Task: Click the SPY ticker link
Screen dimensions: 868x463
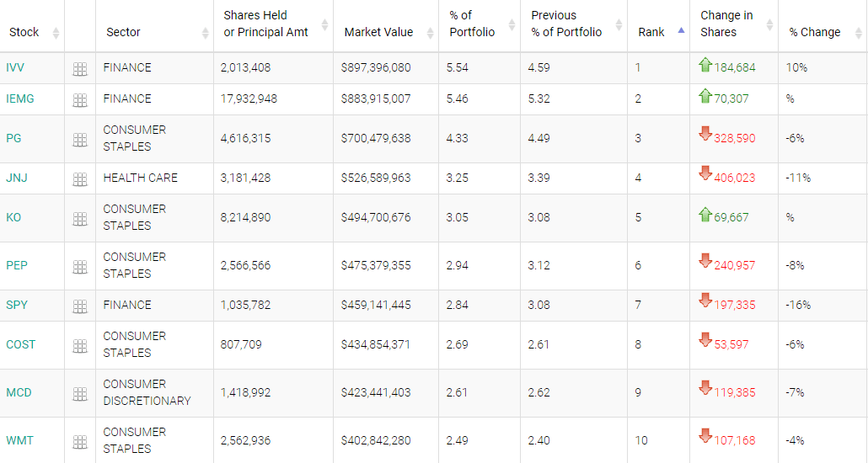Action: point(17,305)
